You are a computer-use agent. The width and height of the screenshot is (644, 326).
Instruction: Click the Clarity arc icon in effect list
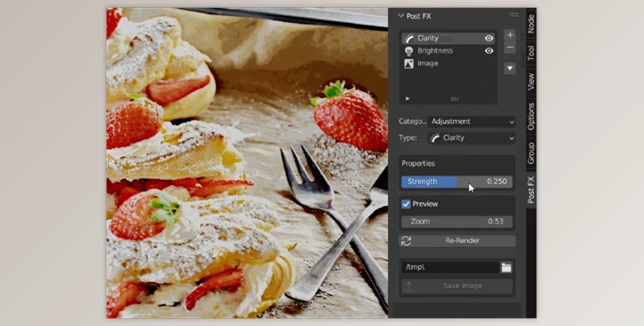pyautogui.click(x=409, y=39)
